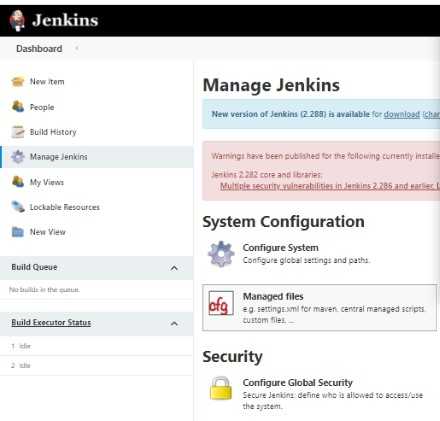The image size is (440, 421).
Task: Click the download link for new version
Action: 402,114
